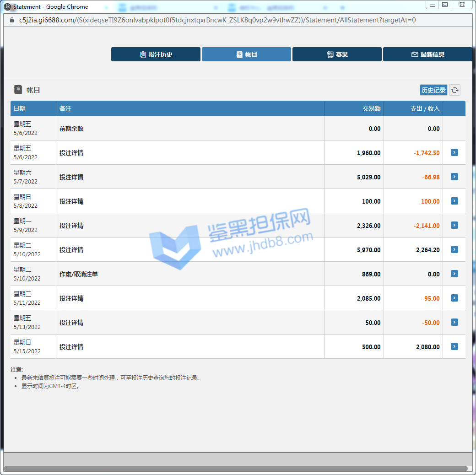
Task: Open arrow for 5/8/2022 投注详情 row
Action: coord(454,201)
